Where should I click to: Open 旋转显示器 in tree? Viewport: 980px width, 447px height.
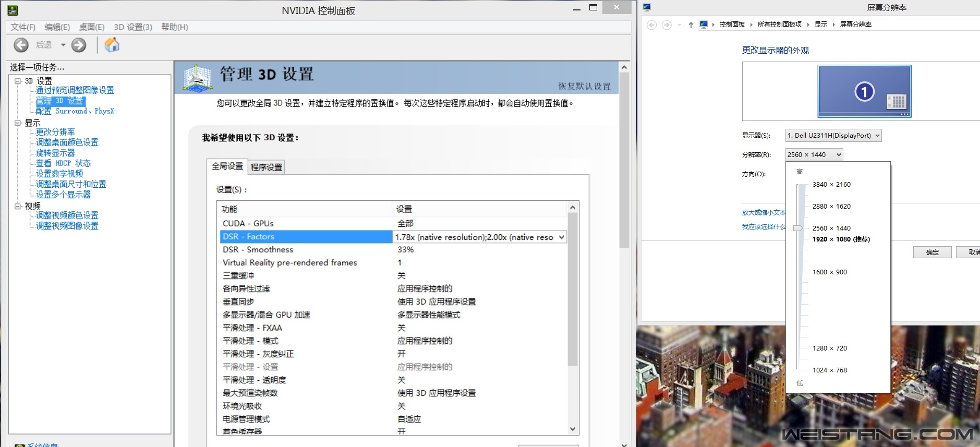(55, 153)
